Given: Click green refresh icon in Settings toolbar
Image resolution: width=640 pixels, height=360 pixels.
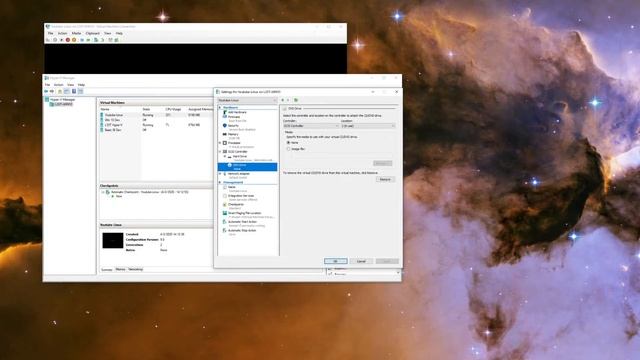Looking at the screenshot, I should point(296,100).
